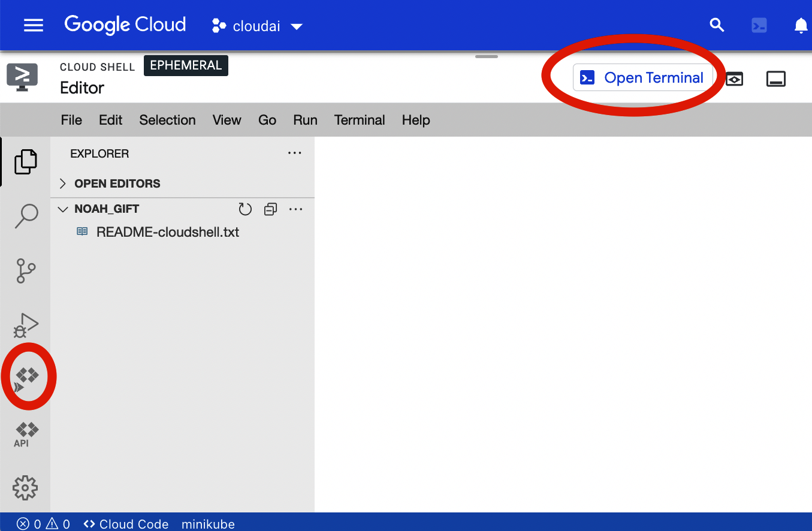The image size is (812, 531).
Task: Open the settings gear in activity bar
Action: click(x=25, y=488)
